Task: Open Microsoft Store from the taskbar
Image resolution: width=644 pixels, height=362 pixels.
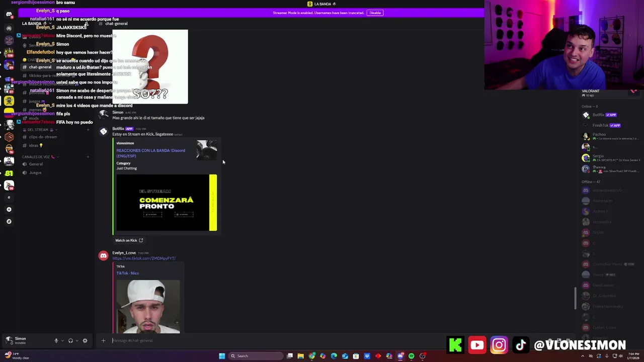Action: [x=356, y=356]
